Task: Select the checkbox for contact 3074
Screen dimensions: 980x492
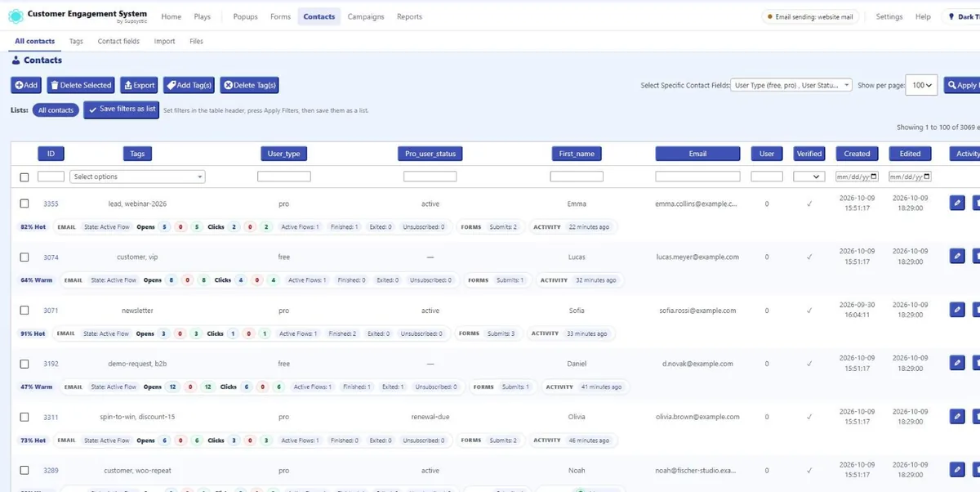Action: 24,257
